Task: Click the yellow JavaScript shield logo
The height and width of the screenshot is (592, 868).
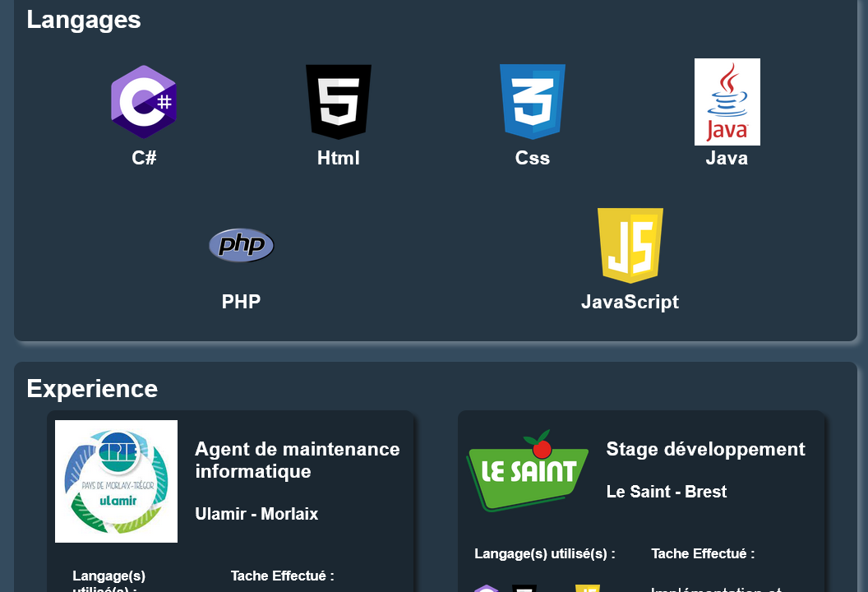Action: (x=630, y=245)
